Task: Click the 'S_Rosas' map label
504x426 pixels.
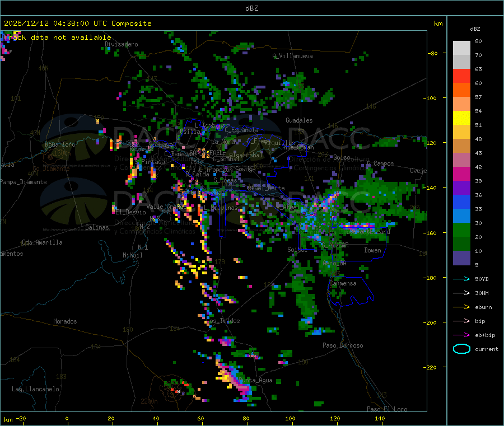Action: pos(225,180)
